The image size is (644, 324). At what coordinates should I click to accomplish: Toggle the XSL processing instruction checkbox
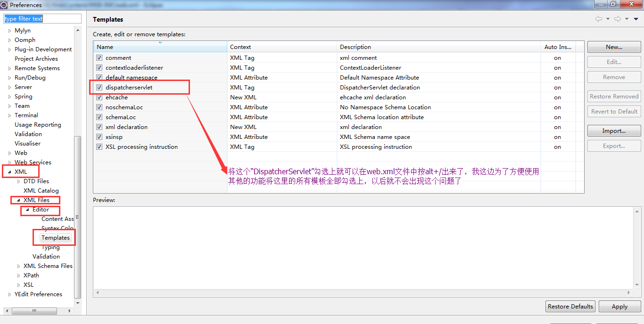click(x=99, y=146)
